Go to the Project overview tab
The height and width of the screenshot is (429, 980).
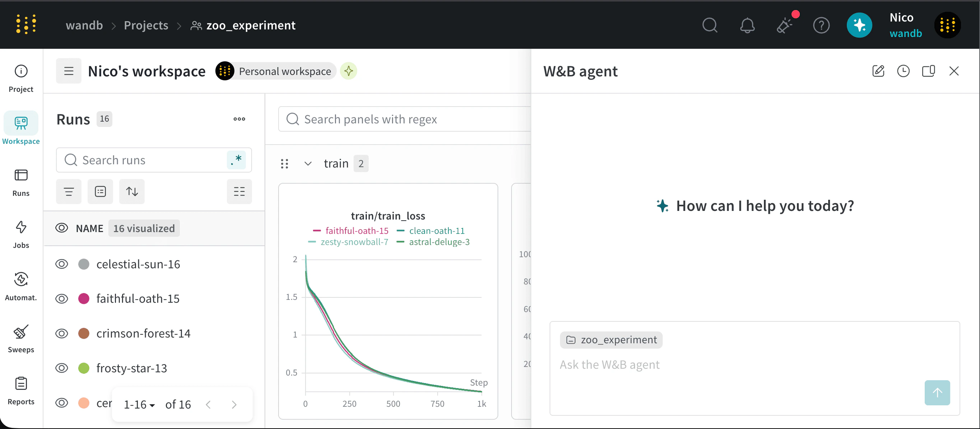point(21,78)
